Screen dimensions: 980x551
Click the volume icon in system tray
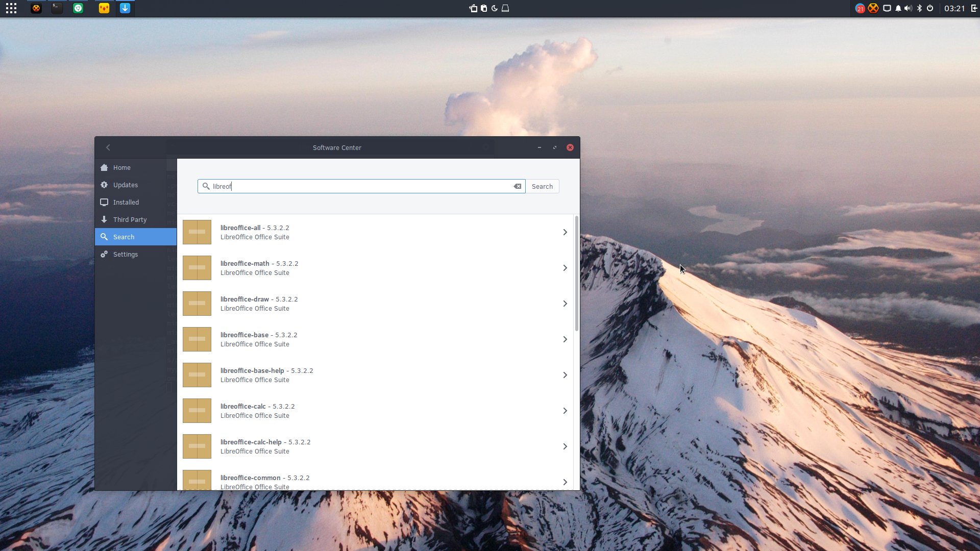[909, 8]
